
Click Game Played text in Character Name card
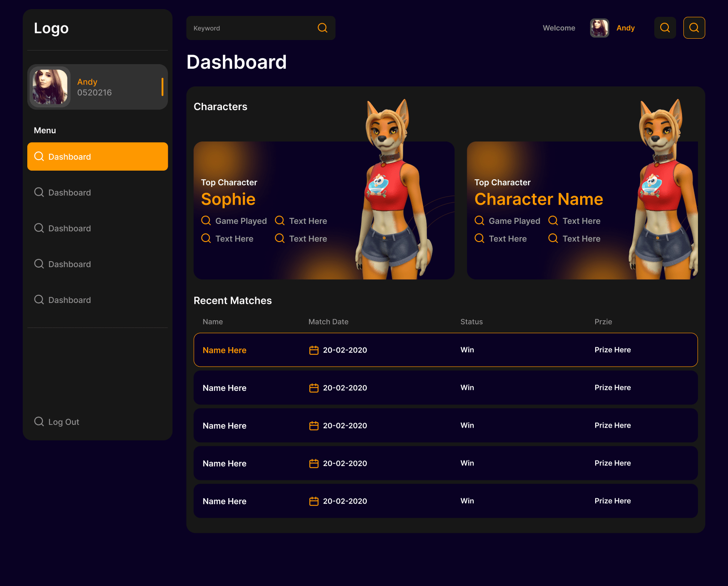pos(515,221)
